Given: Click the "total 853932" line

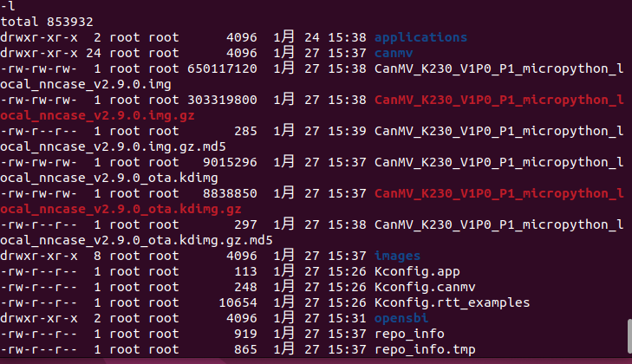Looking at the screenshot, I should coord(47,21).
